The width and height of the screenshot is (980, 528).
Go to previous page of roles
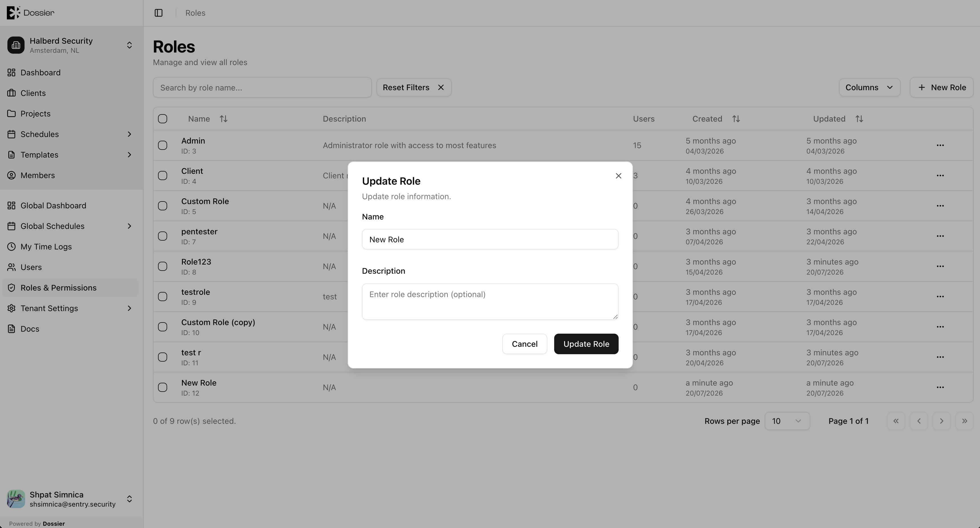(919, 421)
